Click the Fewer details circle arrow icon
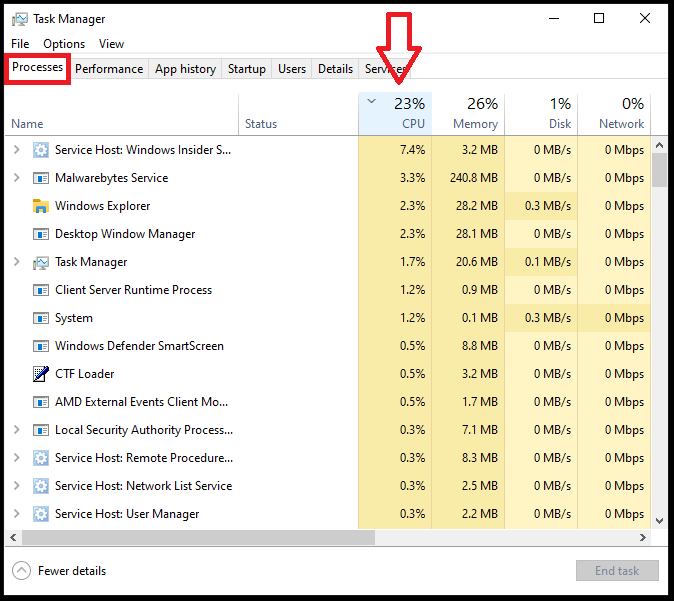The width and height of the screenshot is (674, 601). pyautogui.click(x=21, y=570)
